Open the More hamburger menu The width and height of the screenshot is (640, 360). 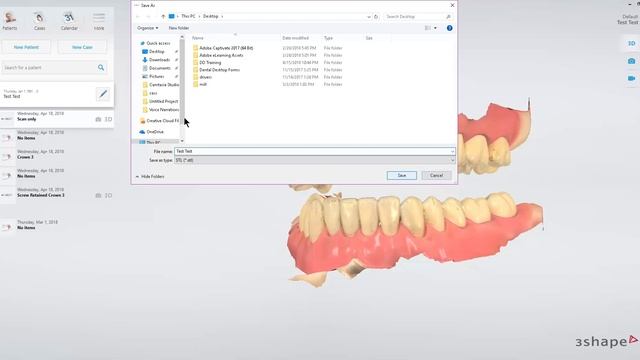point(99,17)
